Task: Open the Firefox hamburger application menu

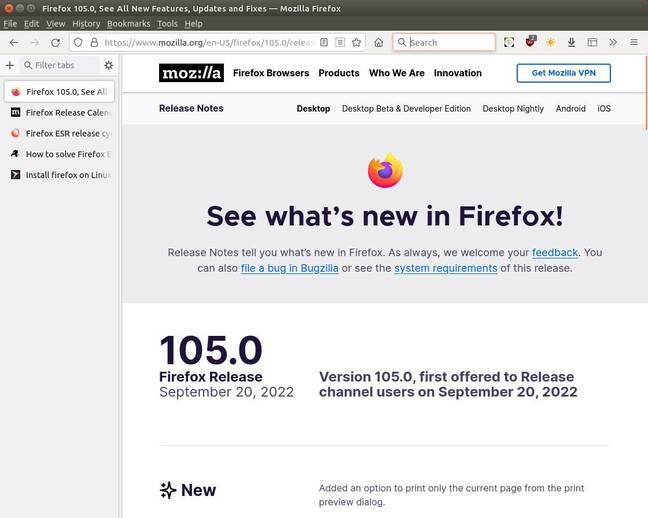Action: point(633,43)
